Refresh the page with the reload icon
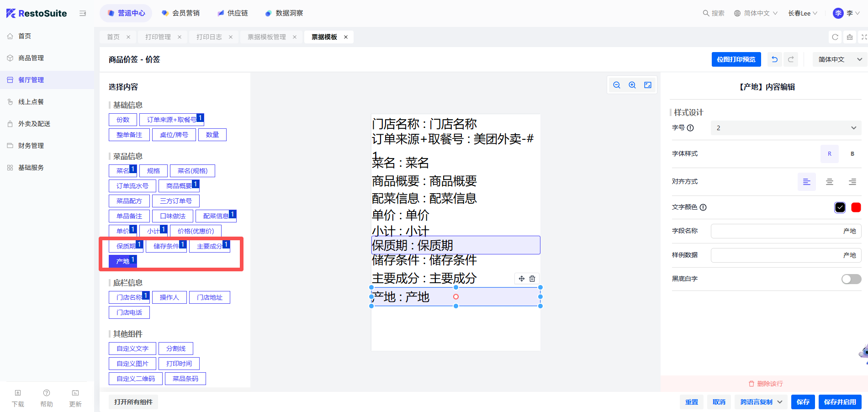The width and height of the screenshot is (868, 412). 835,37
